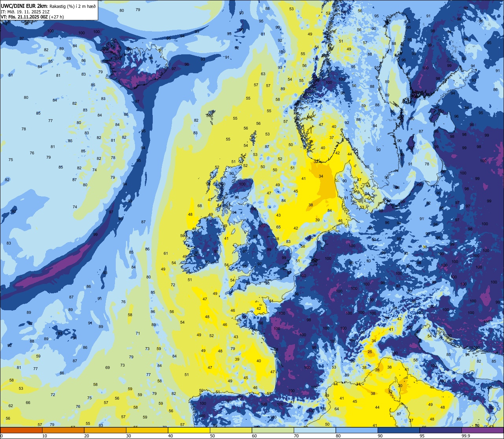The width and height of the screenshot is (504, 439).
Task: Click the 70–80 pale blue legend swatch
Action: [x=315, y=430]
